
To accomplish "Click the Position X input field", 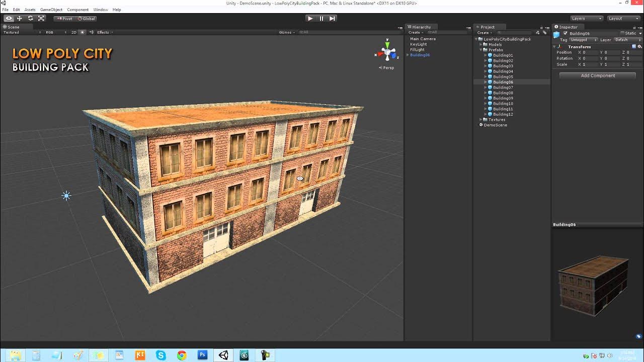I will point(590,52).
